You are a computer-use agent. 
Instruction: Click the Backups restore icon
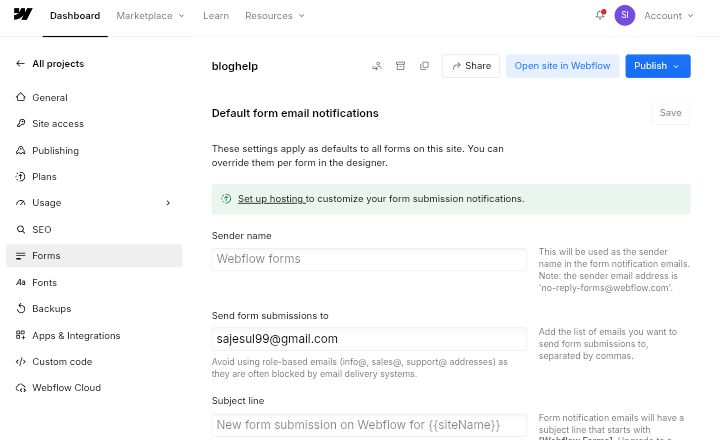21,308
